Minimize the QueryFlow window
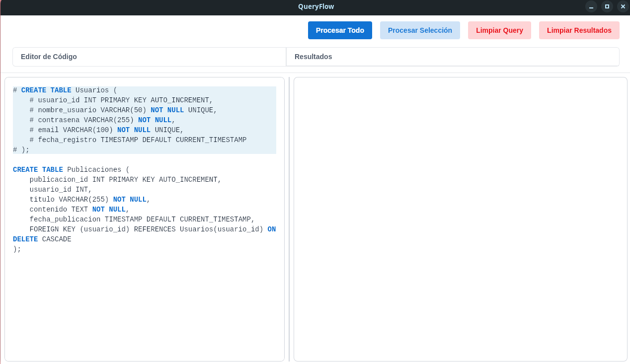Screen dimensions: 630x364 591,6
